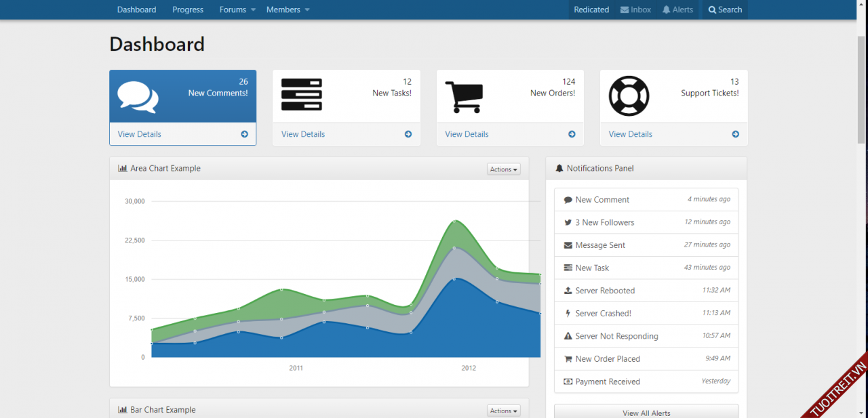Click the Twitter icon beside 3 New Followers
This screenshot has width=868, height=418.
pos(568,222)
